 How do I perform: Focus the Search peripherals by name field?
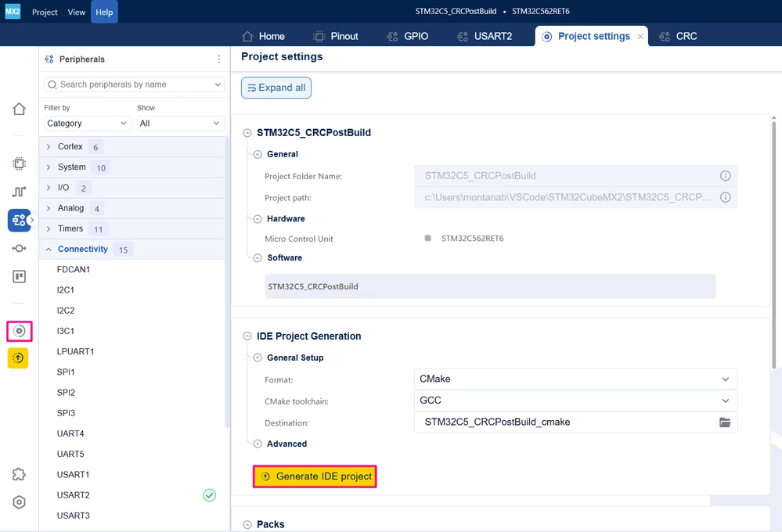(x=134, y=84)
